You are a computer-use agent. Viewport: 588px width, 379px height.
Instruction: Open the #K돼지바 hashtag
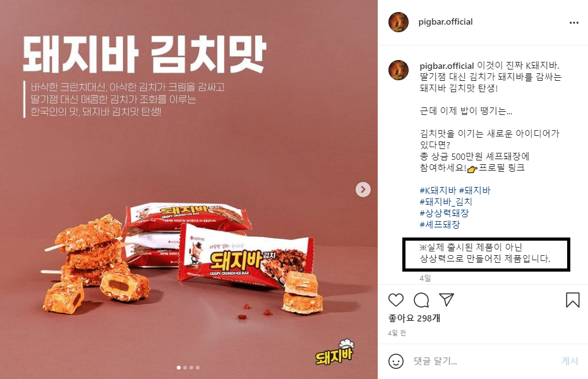point(438,190)
